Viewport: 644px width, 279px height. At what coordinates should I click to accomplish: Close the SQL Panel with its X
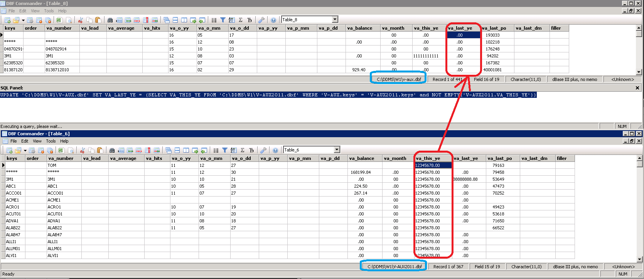637,88
